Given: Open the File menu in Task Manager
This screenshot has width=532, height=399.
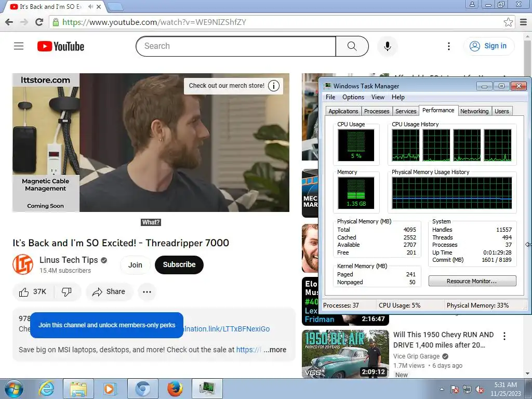Looking at the screenshot, I should 330,97.
